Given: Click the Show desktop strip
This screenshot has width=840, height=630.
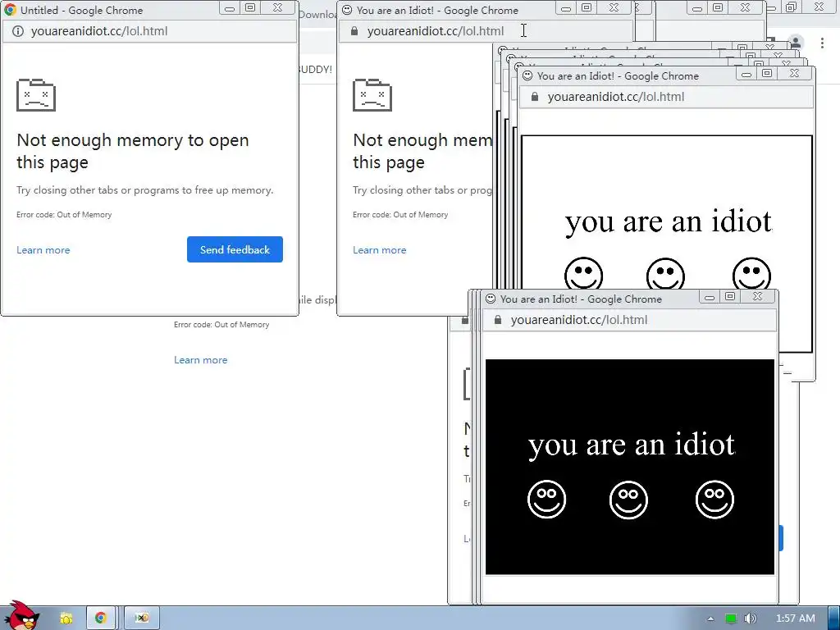Looking at the screenshot, I should tap(834, 619).
